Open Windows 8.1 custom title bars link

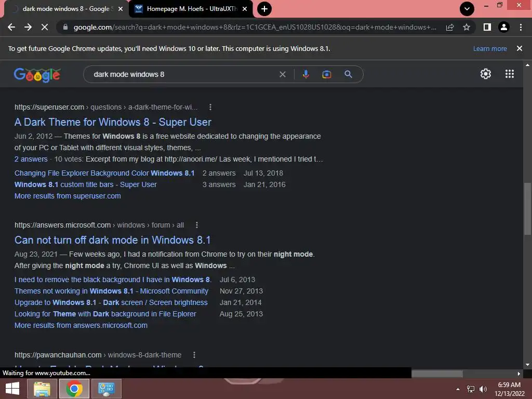click(86, 184)
